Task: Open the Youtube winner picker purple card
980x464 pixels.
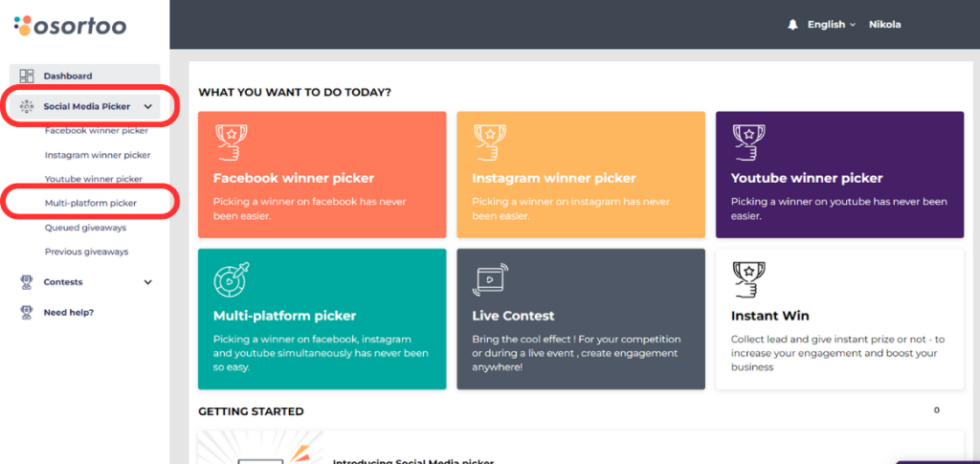Action: point(839,175)
